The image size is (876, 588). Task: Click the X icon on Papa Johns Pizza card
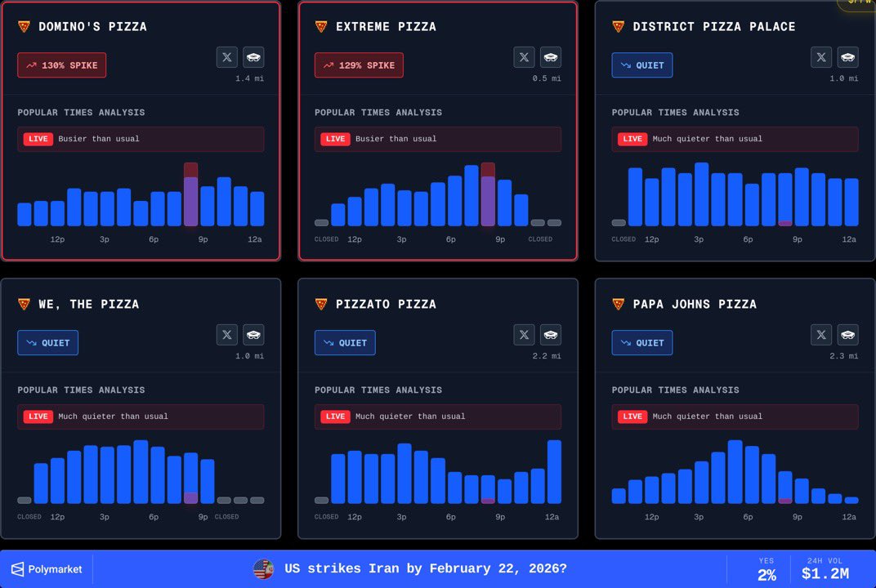click(x=821, y=335)
